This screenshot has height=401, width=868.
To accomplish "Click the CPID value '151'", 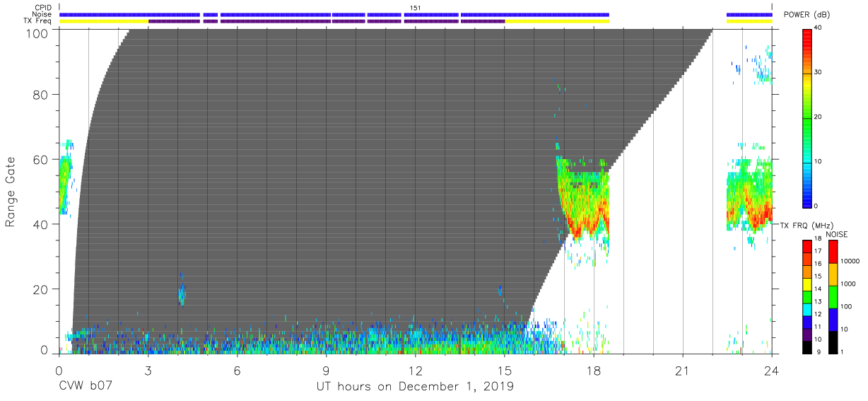I will pos(415,7).
